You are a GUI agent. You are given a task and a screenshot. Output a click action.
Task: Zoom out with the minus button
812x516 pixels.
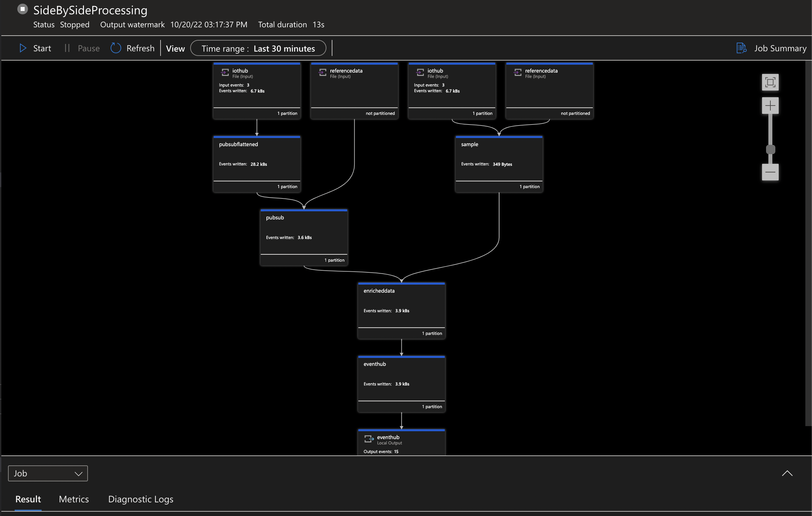(x=770, y=172)
